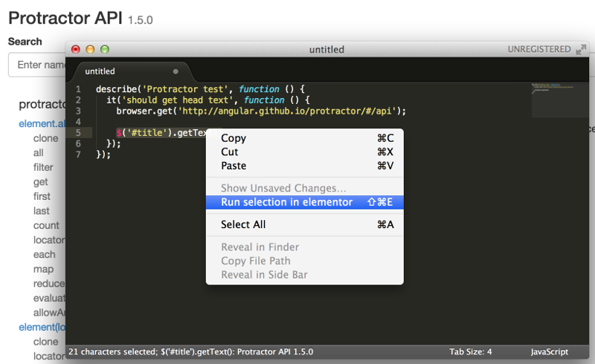Close the Sublime window with red button
595x364 pixels.
pyautogui.click(x=76, y=49)
